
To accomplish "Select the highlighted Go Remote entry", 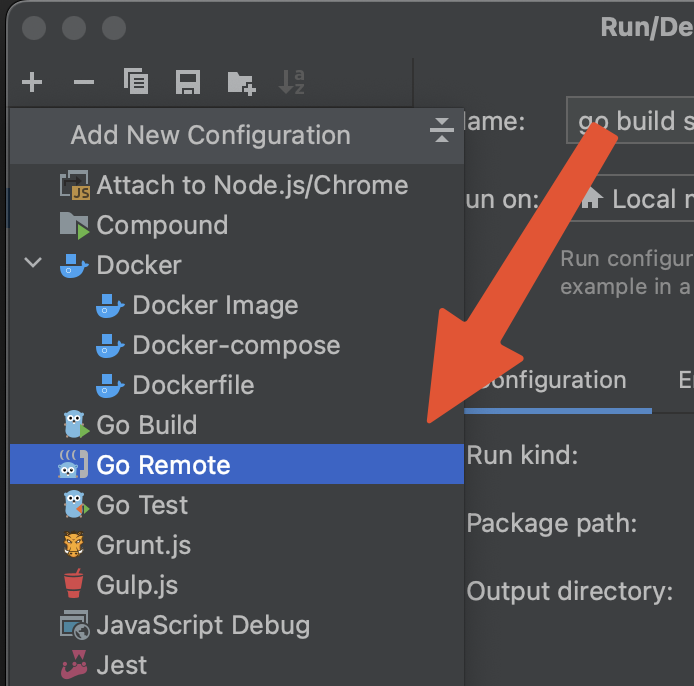I will click(x=237, y=464).
